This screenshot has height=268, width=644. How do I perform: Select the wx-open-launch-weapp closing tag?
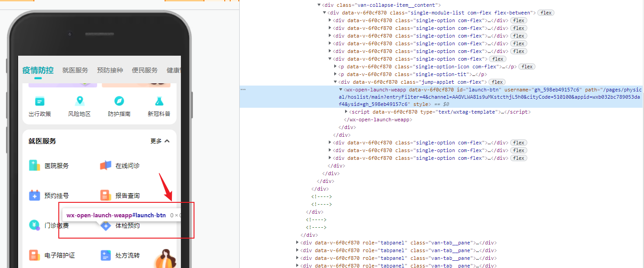pos(378,120)
